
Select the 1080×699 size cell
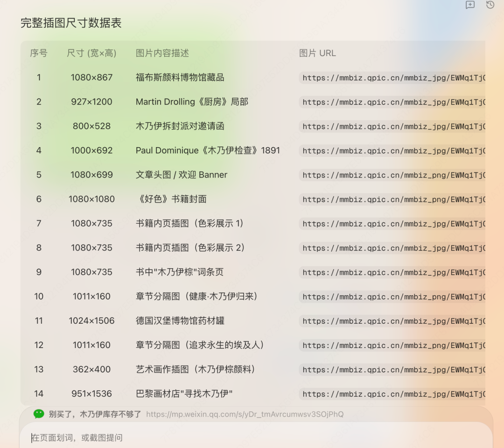(x=91, y=175)
